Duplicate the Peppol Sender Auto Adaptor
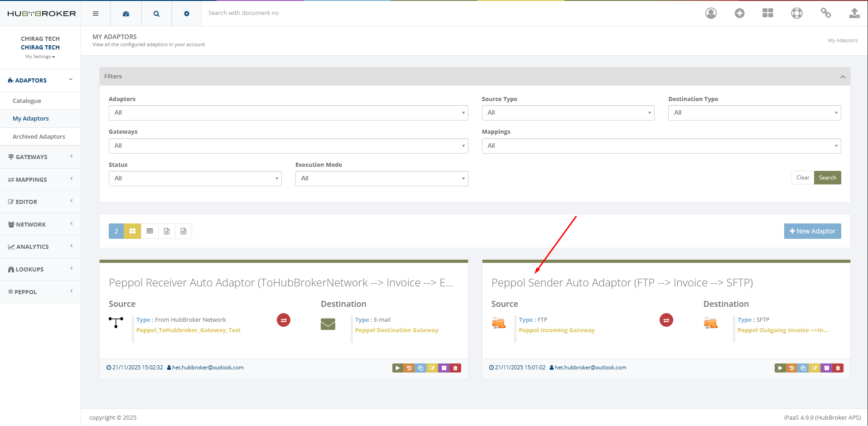Image resolution: width=868 pixels, height=426 pixels. point(803,368)
